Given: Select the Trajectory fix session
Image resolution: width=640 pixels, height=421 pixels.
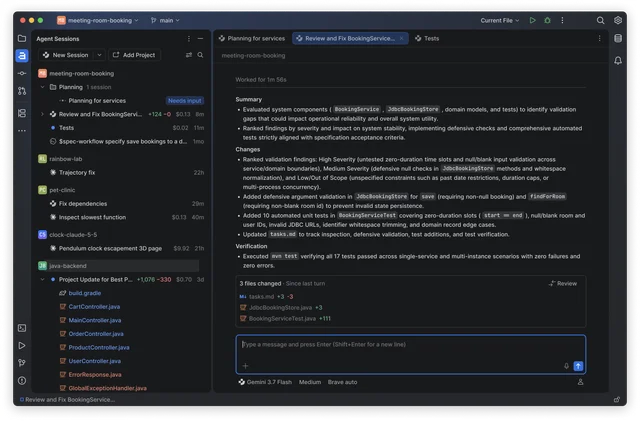Looking at the screenshot, I should point(121,172).
